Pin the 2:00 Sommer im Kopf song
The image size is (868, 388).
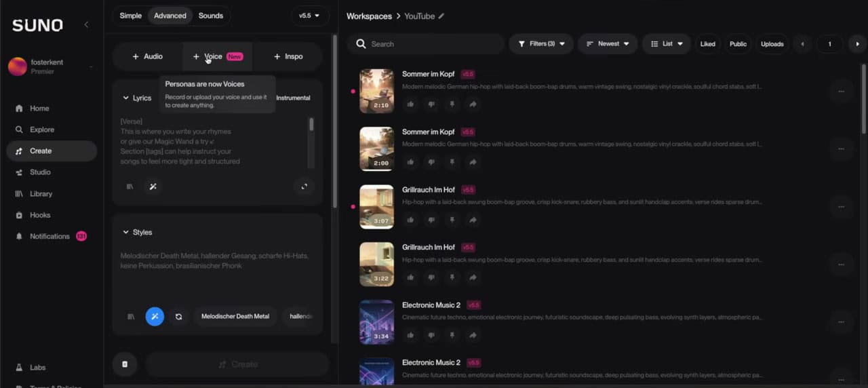click(x=452, y=162)
